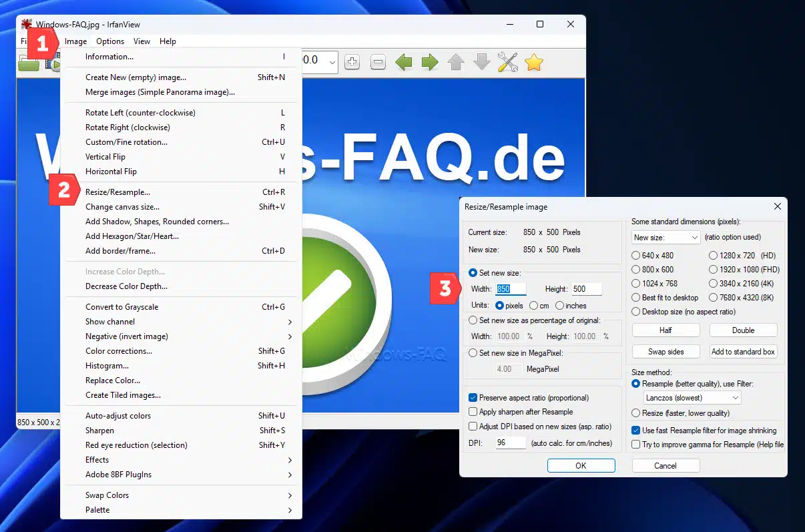This screenshot has width=805, height=532.
Task: Click the Half button
Action: tap(665, 330)
